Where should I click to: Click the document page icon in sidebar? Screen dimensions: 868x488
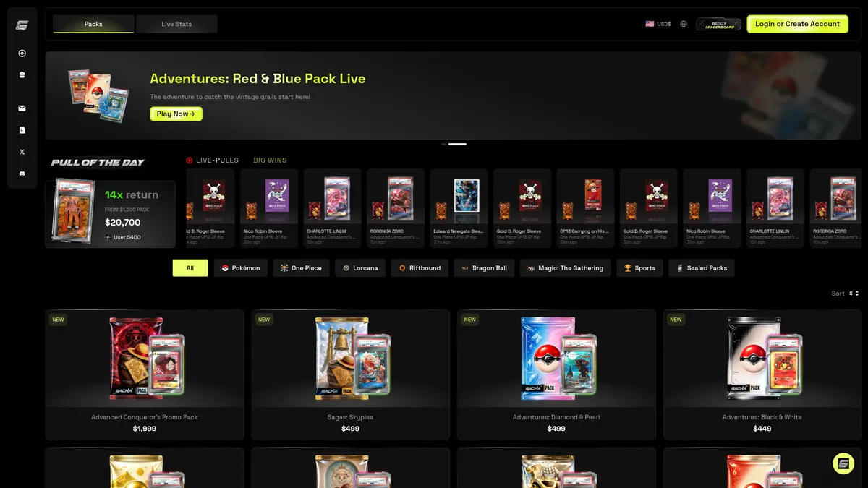coord(22,130)
